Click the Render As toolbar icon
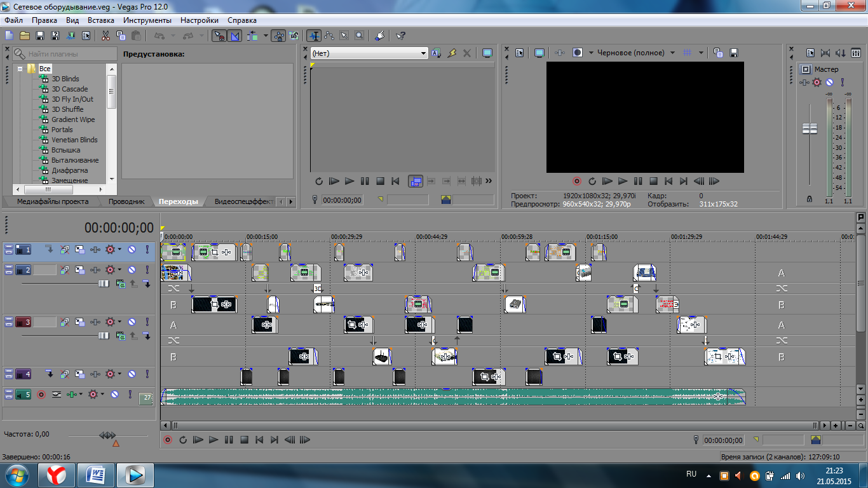Screen dimensions: 868x488 click(71, 36)
